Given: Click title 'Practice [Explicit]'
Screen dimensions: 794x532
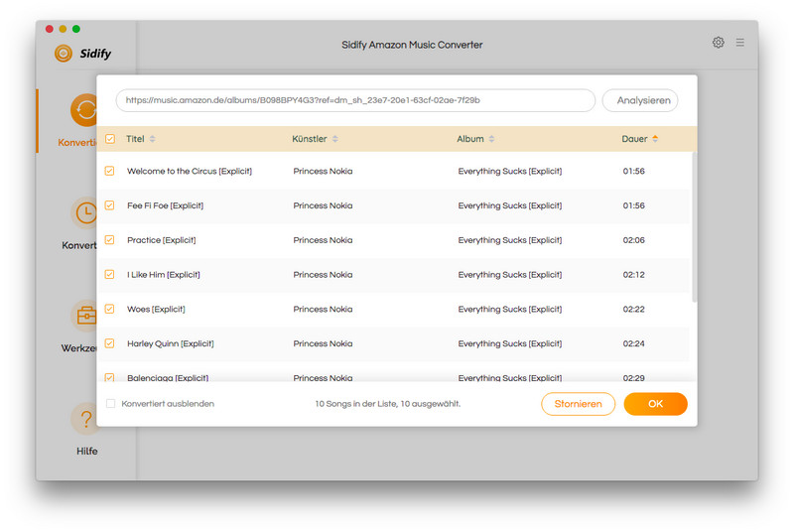Looking at the screenshot, I should tap(162, 240).
